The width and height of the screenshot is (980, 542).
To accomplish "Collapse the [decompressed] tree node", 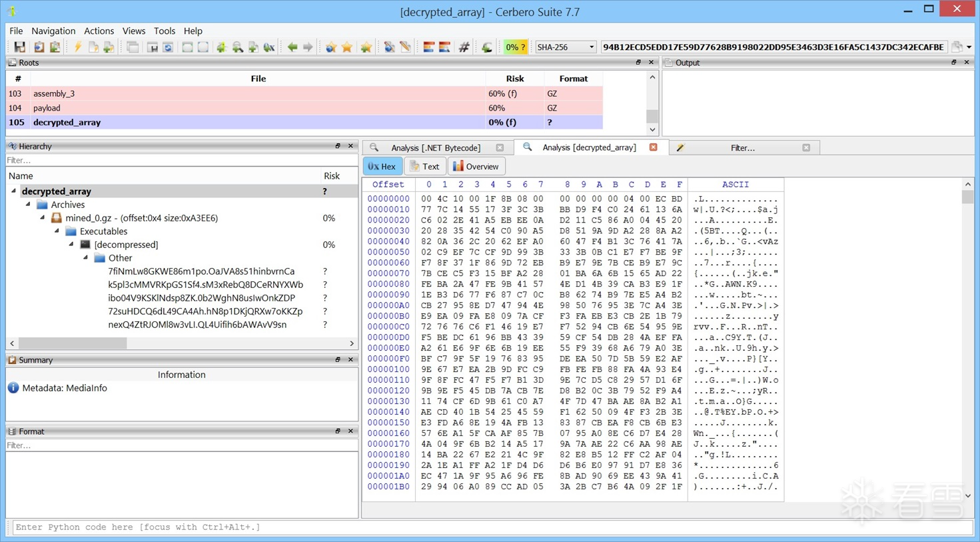I will 72,245.
